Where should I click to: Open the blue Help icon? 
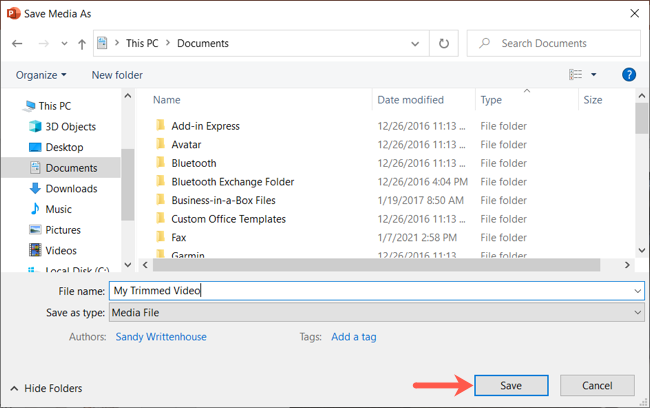(628, 75)
